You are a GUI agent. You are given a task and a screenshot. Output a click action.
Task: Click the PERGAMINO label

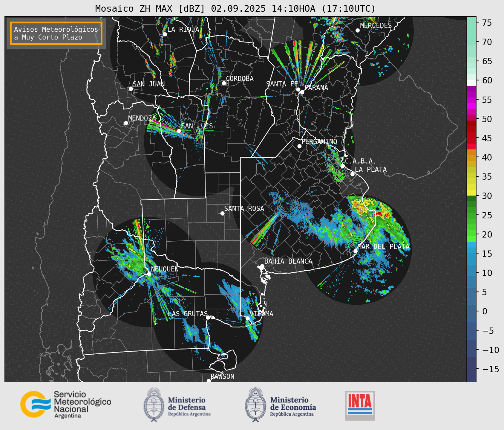319,141
